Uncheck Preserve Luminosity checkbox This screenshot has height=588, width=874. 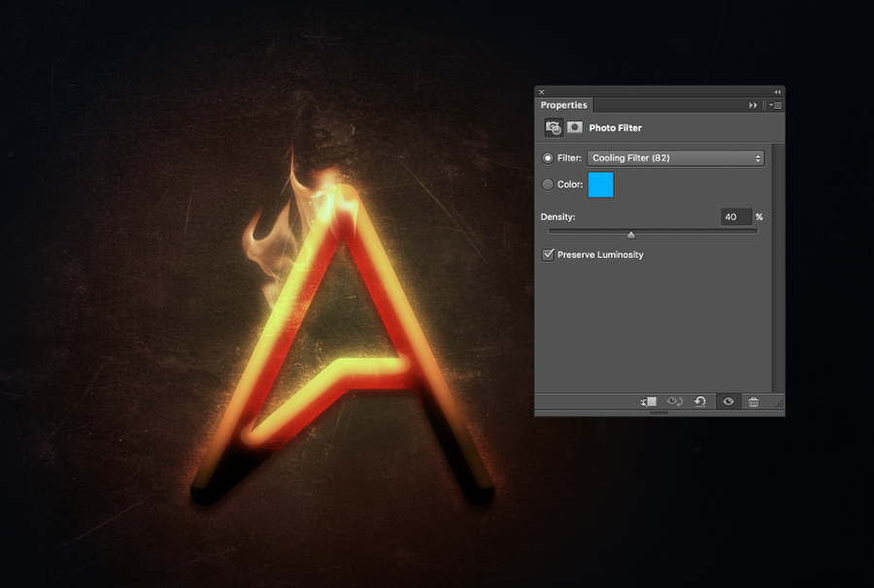click(548, 255)
